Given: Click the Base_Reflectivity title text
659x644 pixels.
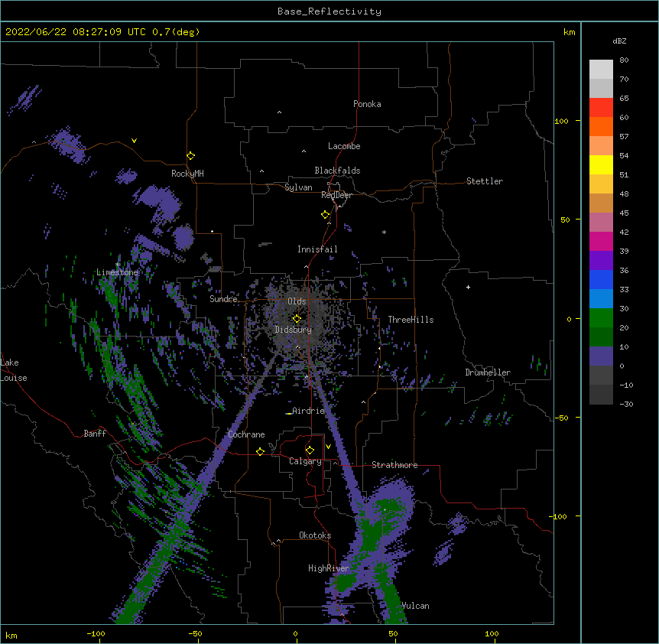Looking at the screenshot, I should [x=329, y=11].
